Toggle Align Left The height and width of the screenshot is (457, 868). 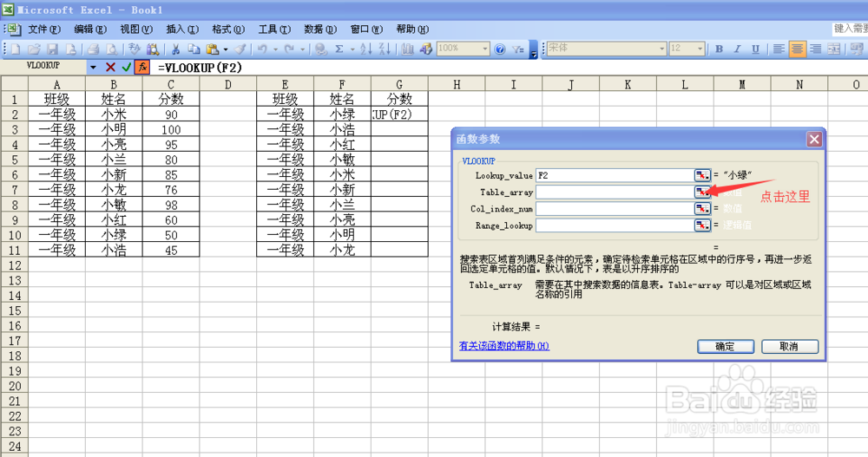click(779, 49)
